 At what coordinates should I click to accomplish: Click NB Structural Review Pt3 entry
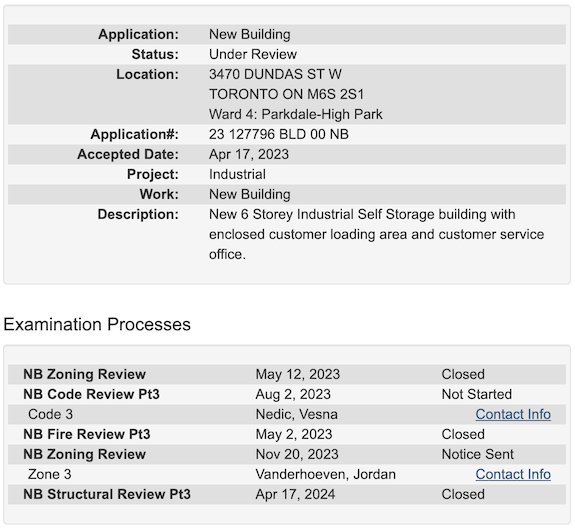(287, 494)
